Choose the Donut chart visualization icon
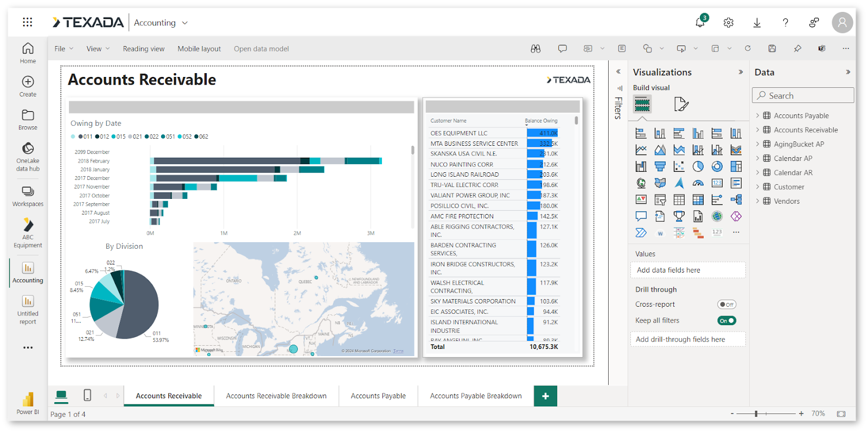 coord(717,166)
